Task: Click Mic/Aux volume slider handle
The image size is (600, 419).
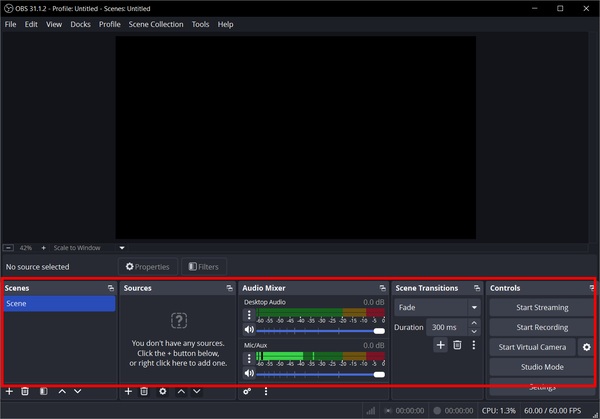Action: coord(379,374)
